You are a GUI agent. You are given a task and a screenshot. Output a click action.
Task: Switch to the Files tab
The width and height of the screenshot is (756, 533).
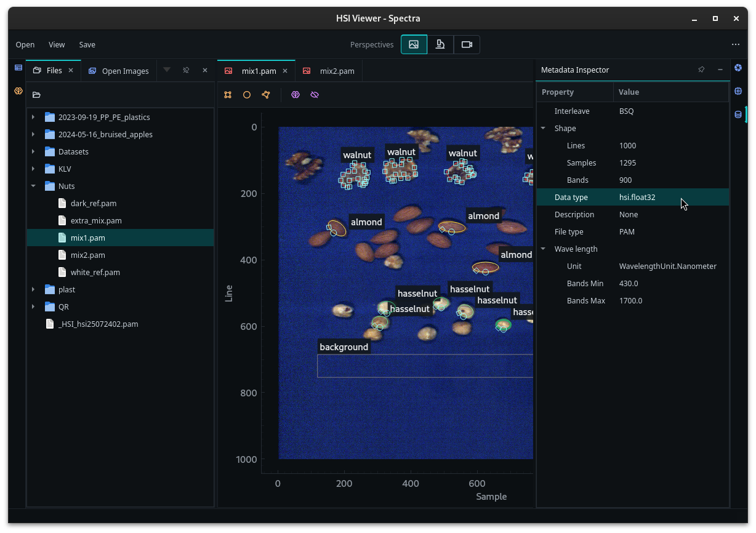[x=54, y=71]
